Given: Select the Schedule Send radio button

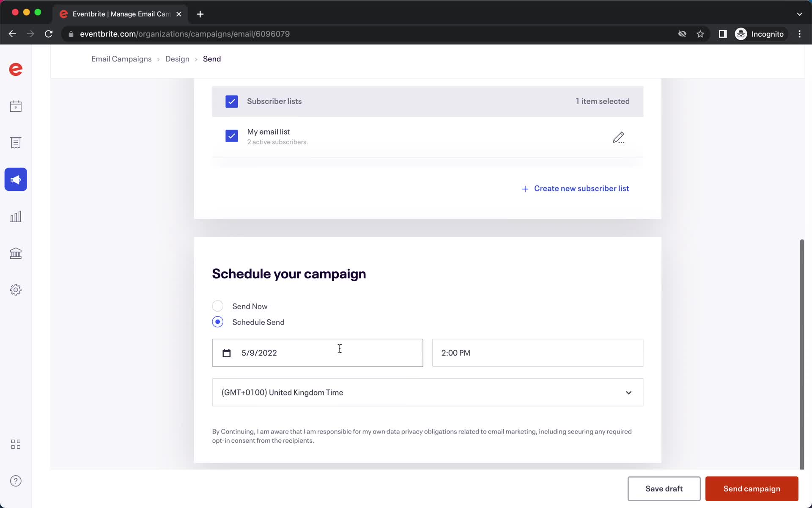Looking at the screenshot, I should (x=218, y=322).
